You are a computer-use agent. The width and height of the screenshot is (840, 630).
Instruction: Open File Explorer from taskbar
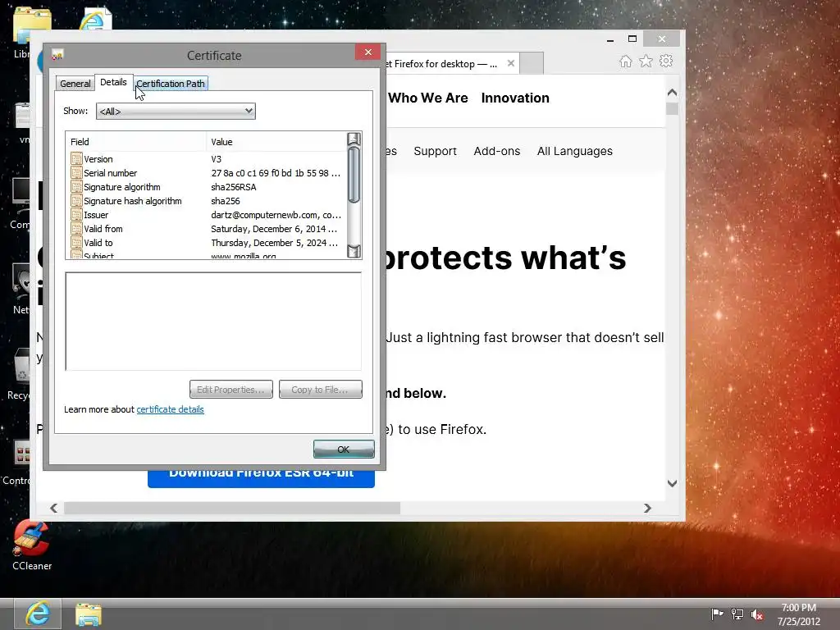pyautogui.click(x=89, y=614)
